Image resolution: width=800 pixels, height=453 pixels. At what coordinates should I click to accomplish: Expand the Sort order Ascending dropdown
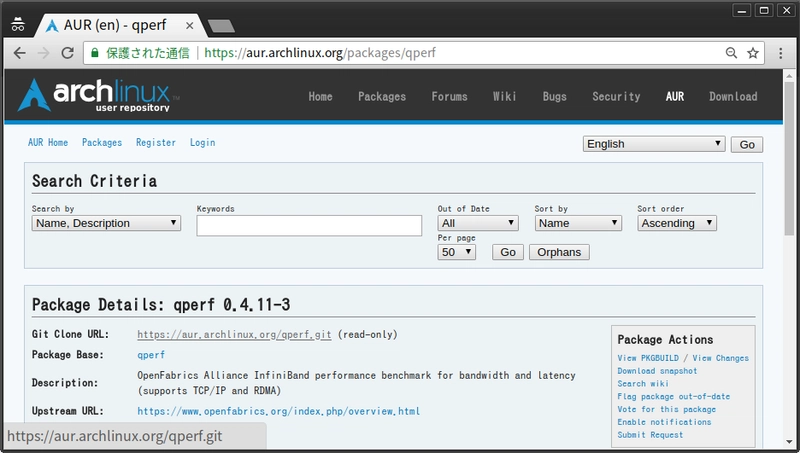click(677, 223)
